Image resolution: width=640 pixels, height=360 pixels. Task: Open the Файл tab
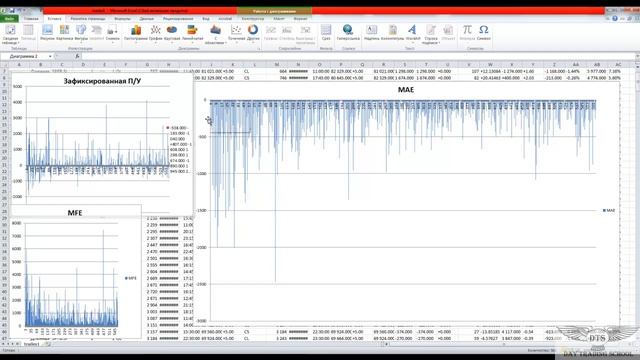(9, 18)
